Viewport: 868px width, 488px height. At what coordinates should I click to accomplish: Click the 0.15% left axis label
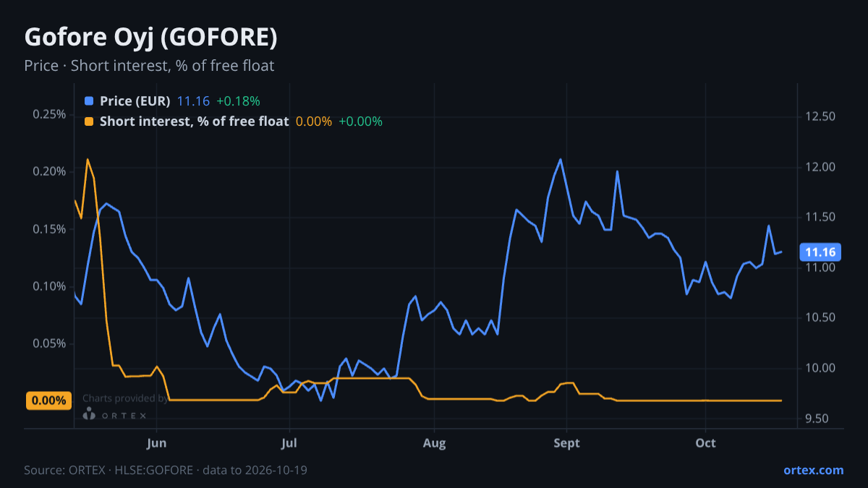[x=49, y=229]
